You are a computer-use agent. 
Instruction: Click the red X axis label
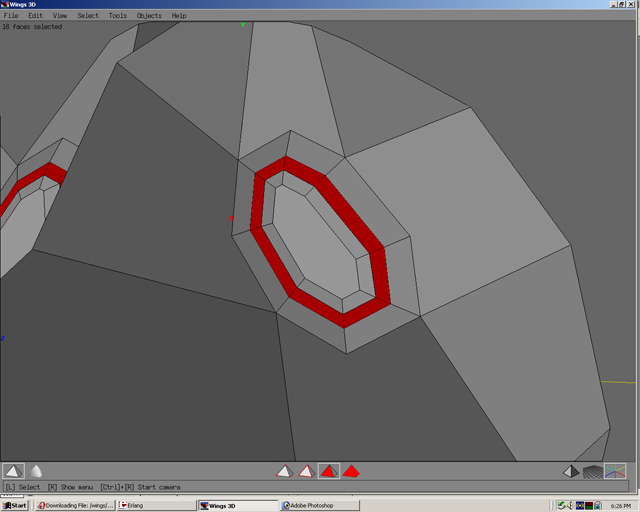tap(231, 218)
